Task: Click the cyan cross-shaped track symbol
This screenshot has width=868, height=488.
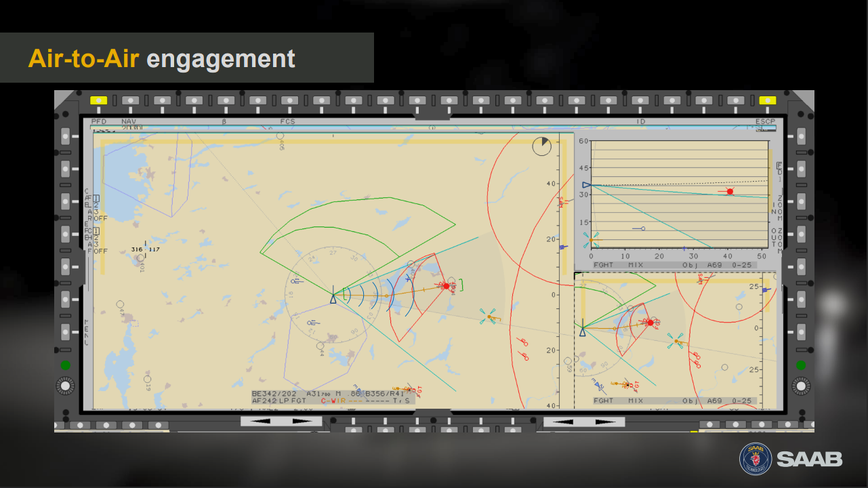Action: pos(489,317)
